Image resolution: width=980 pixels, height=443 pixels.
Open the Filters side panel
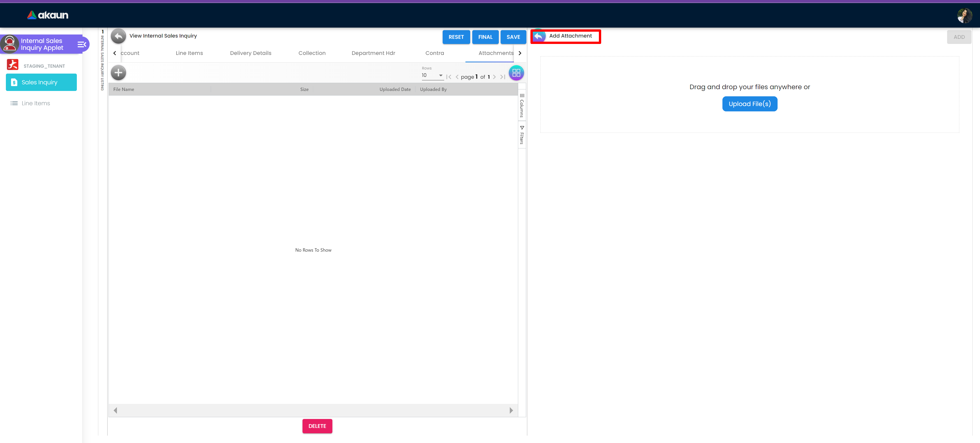[522, 135]
